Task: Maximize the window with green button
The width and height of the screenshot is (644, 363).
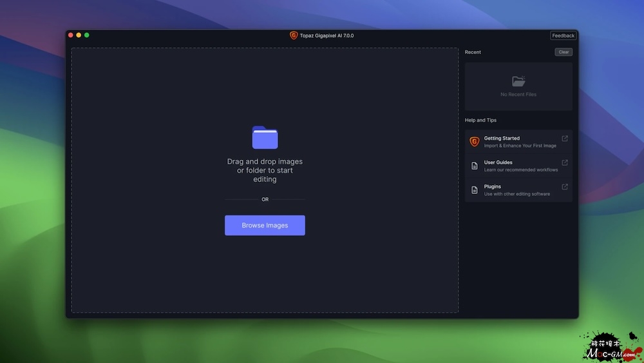Action: click(87, 35)
